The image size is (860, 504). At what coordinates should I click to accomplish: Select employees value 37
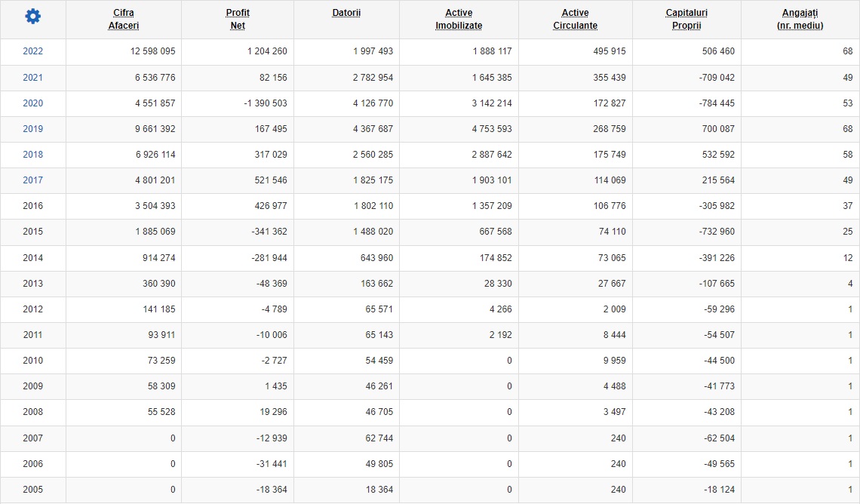pos(848,206)
